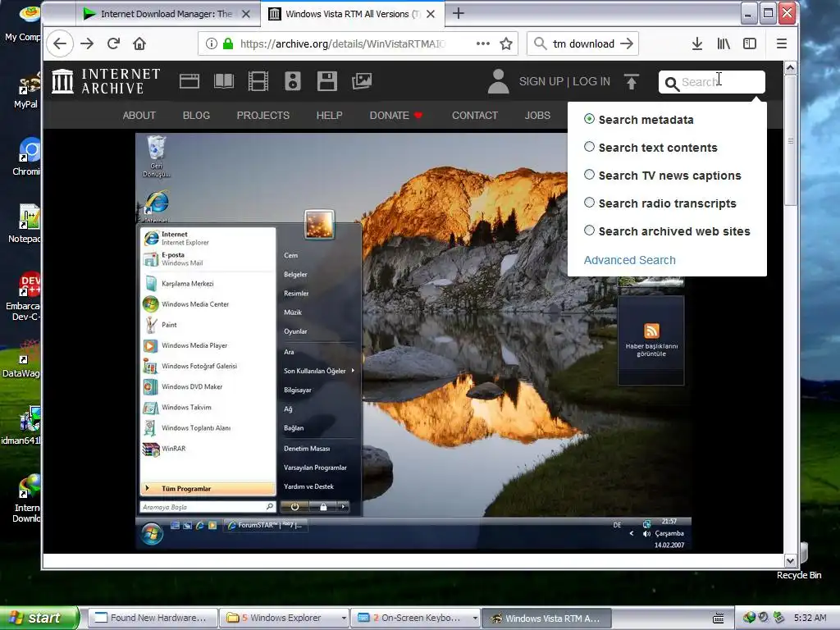The width and height of the screenshot is (840, 630).
Task: Click the Vista desktop screenshot image
Action: (x=413, y=342)
